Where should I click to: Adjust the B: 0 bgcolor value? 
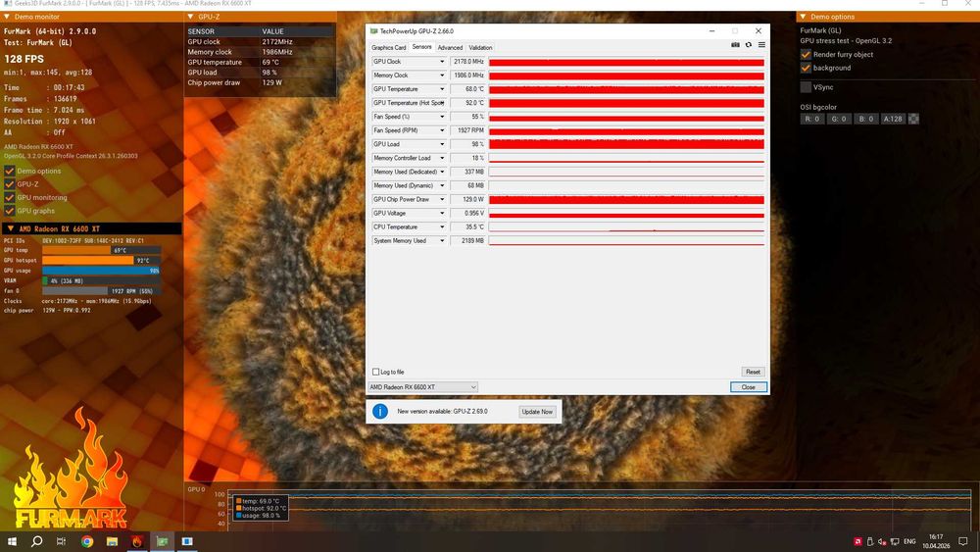point(865,119)
